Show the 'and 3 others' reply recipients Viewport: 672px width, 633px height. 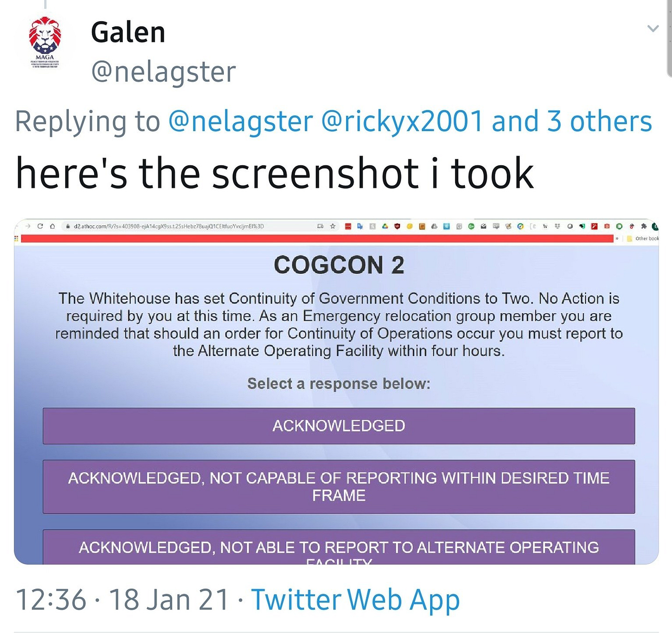tap(572, 121)
